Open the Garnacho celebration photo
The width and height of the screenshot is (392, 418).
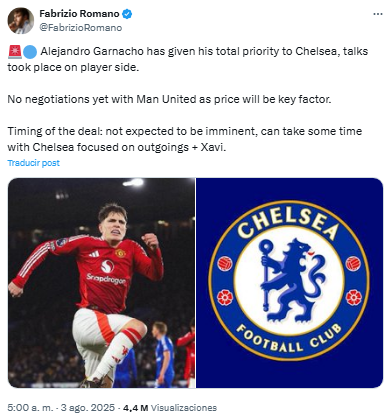point(101,283)
